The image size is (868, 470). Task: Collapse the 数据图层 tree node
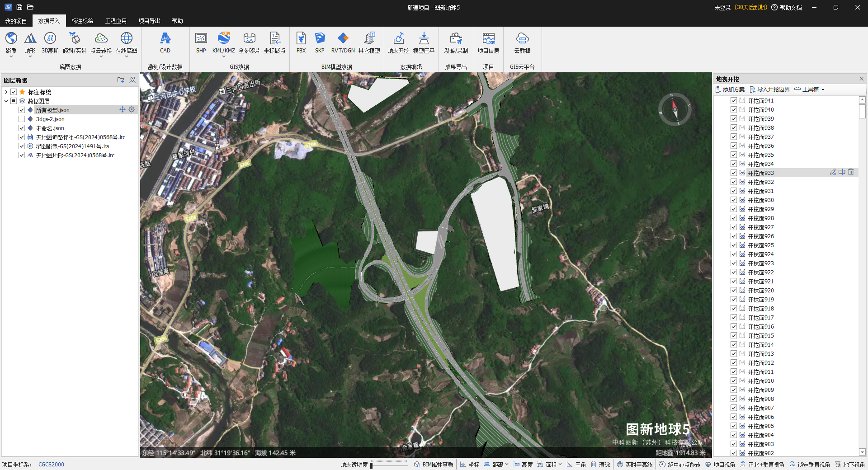coord(6,101)
